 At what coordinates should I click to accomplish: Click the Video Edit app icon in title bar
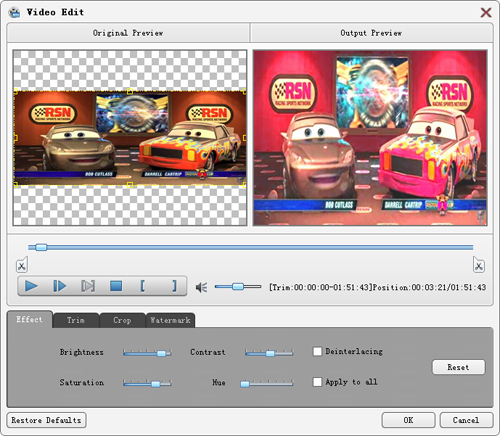(x=14, y=12)
